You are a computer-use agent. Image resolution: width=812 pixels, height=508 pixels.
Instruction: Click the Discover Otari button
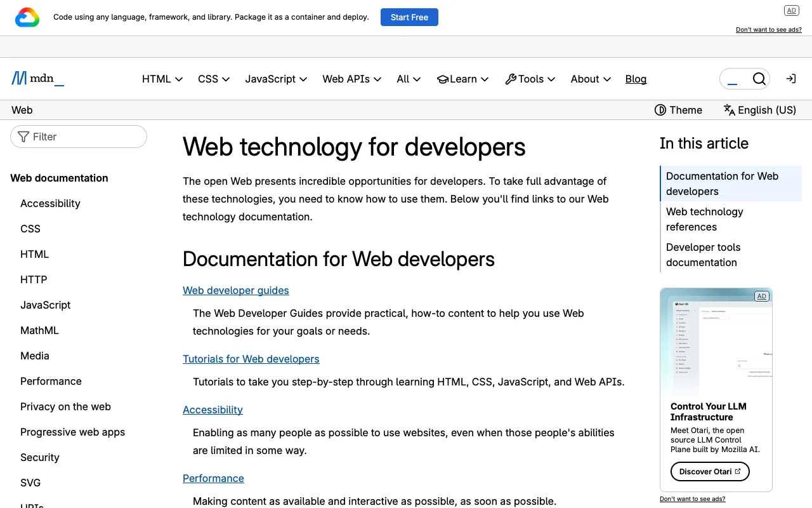[710, 471]
